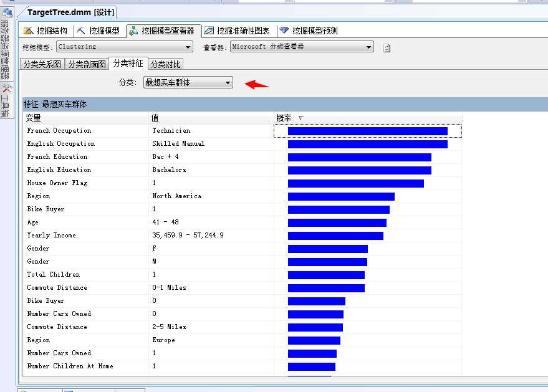Click the Yearly Income variable row

click(243, 235)
